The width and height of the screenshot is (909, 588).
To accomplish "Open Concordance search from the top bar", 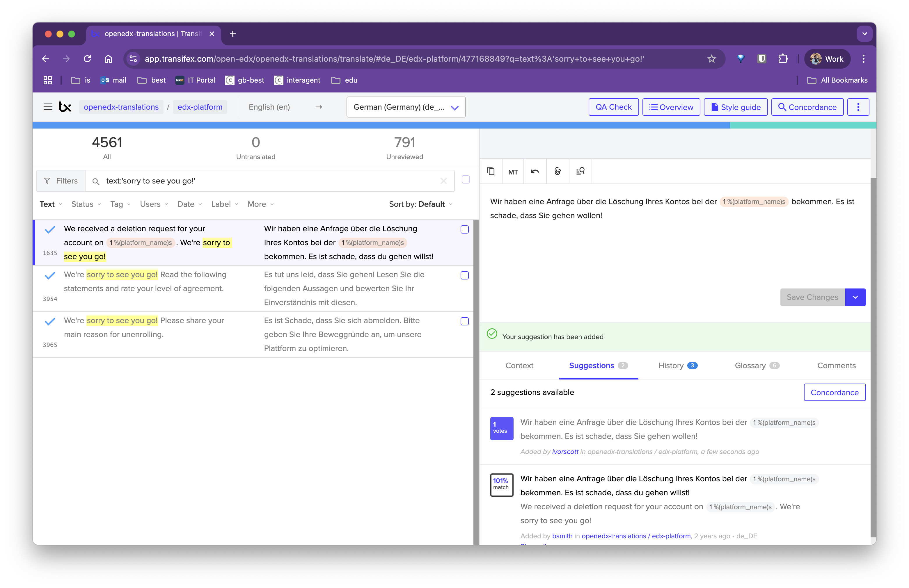I will pos(807,107).
